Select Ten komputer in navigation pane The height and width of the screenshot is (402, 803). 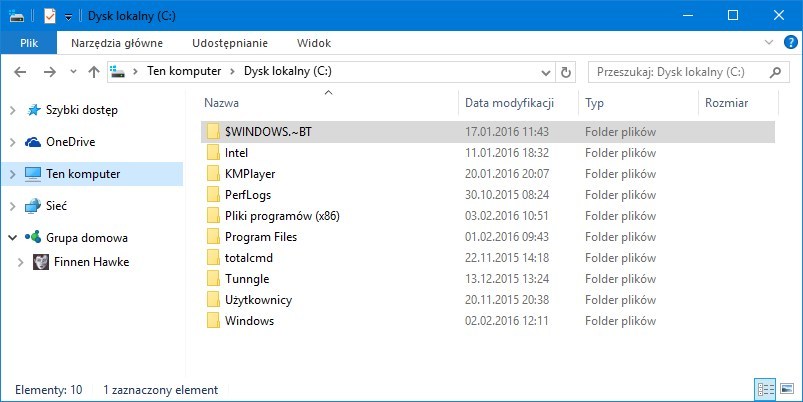point(83,174)
